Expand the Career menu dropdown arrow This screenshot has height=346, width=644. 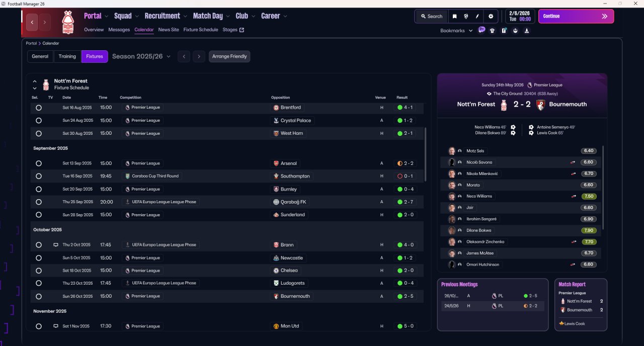285,17
